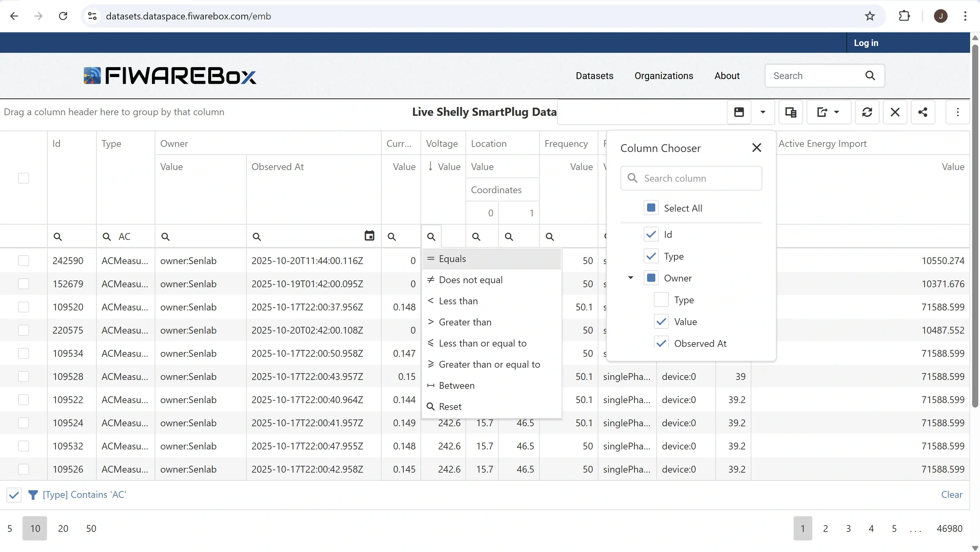Click the save state floppy disk icon
This screenshot has height=552, width=980.
(x=738, y=112)
